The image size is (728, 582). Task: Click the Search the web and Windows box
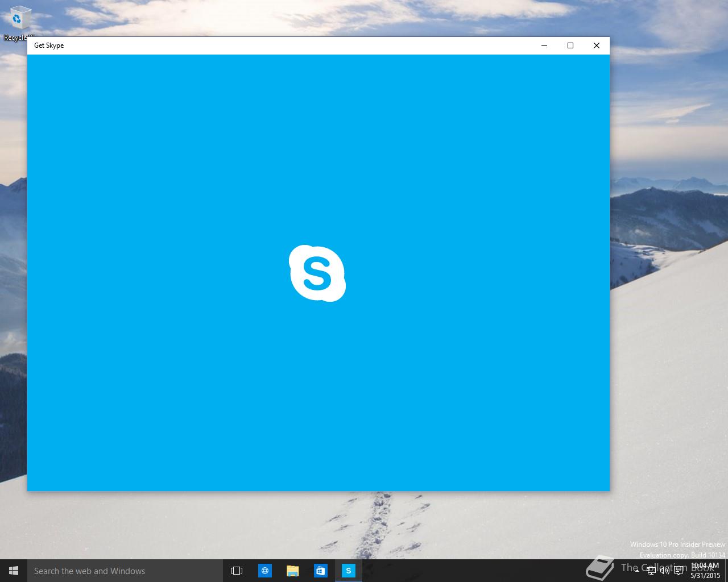point(125,571)
